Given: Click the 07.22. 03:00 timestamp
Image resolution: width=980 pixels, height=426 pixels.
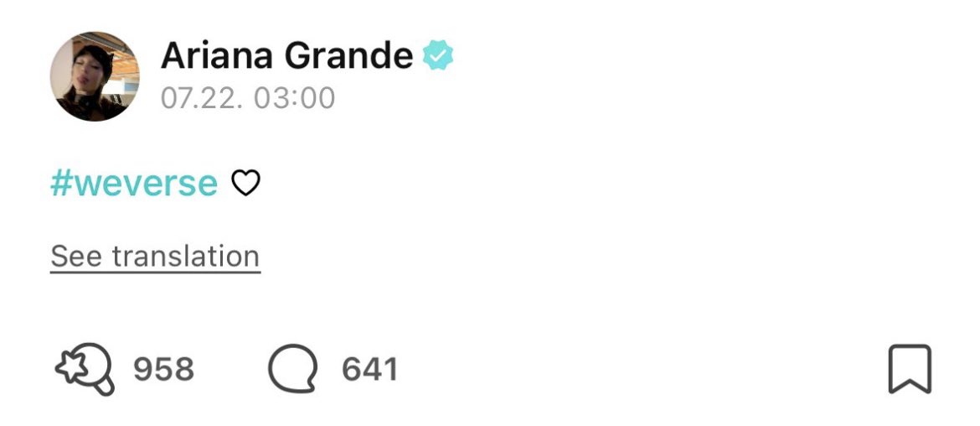Looking at the screenshot, I should click(248, 98).
